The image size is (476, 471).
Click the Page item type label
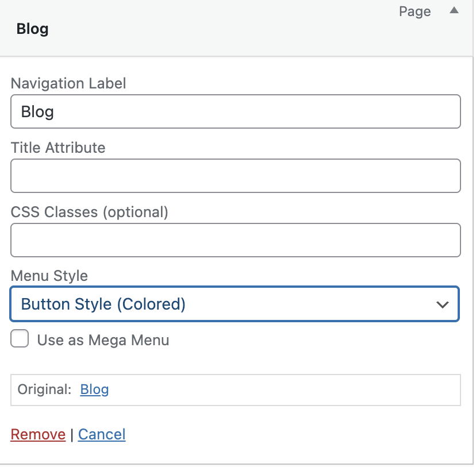[x=414, y=11]
